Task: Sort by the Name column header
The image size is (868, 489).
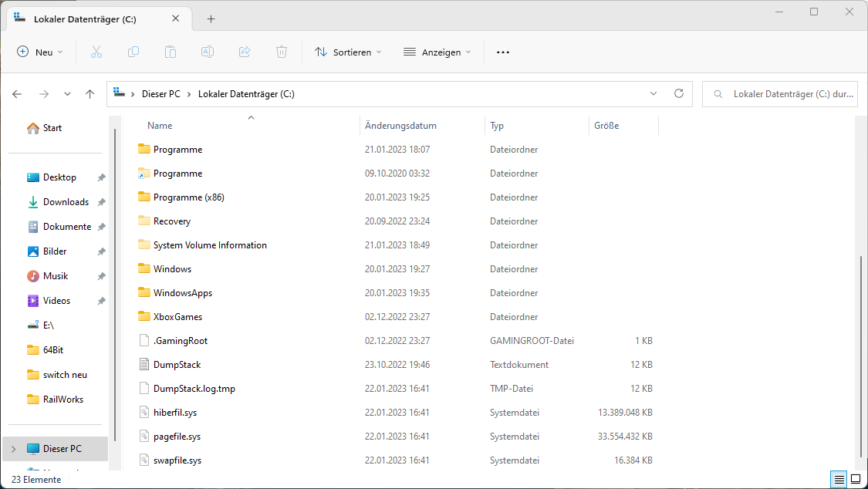Action: pyautogui.click(x=160, y=126)
